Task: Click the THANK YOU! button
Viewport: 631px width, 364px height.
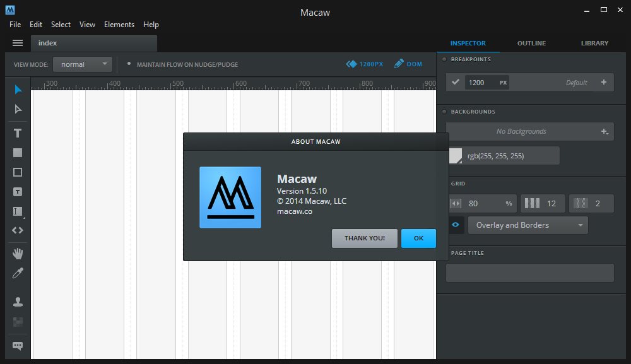Action: 365,238
